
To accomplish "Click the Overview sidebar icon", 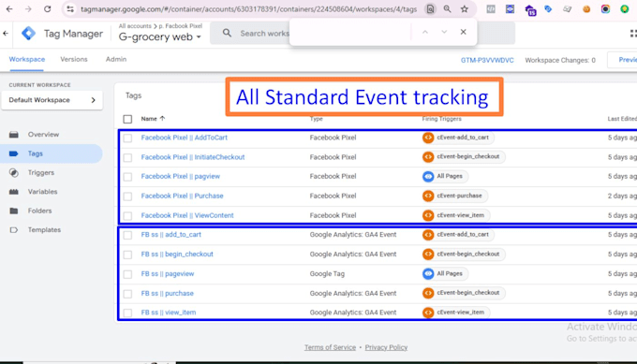I will (14, 135).
